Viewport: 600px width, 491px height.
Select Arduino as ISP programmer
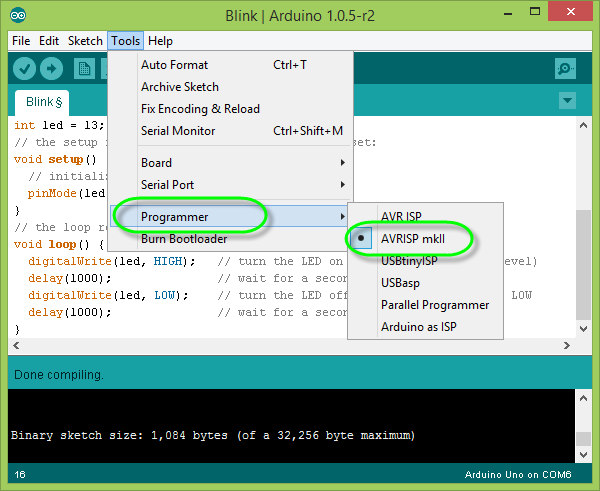click(x=425, y=327)
